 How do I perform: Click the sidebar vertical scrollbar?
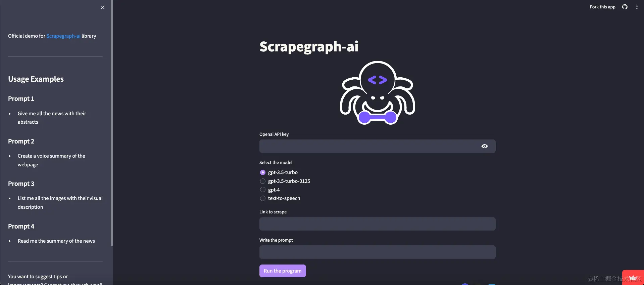pyautogui.click(x=112, y=123)
